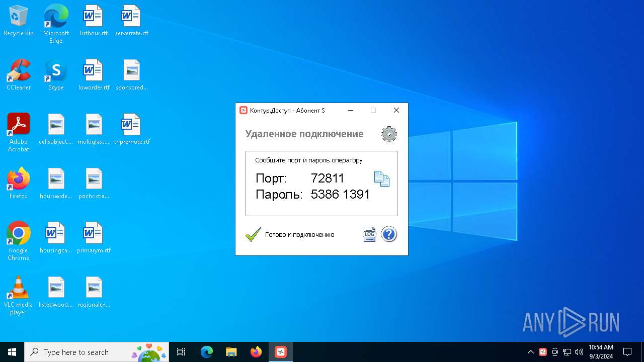Select port value 72811
This screenshot has height=362, width=644.
328,178
